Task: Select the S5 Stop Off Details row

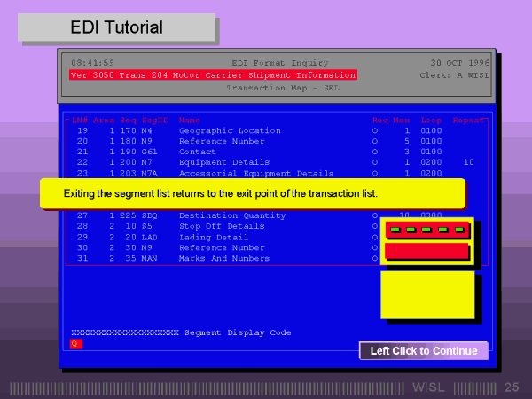Action: (x=221, y=227)
